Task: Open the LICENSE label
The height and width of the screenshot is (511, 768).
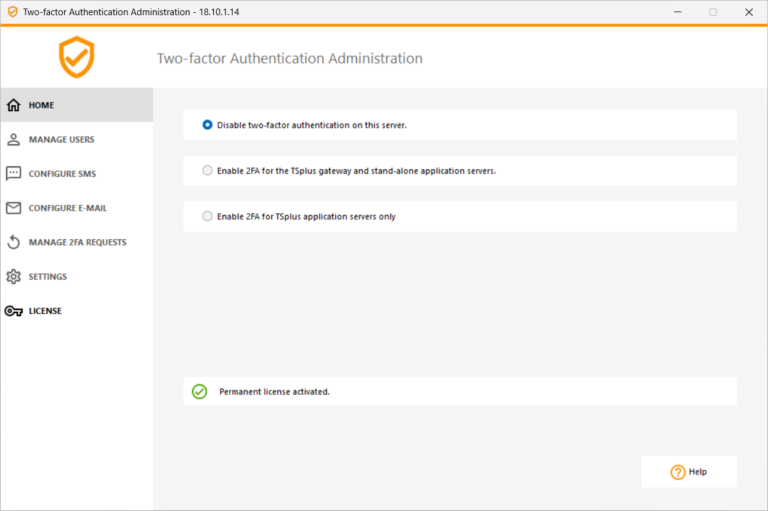Action: 45,311
